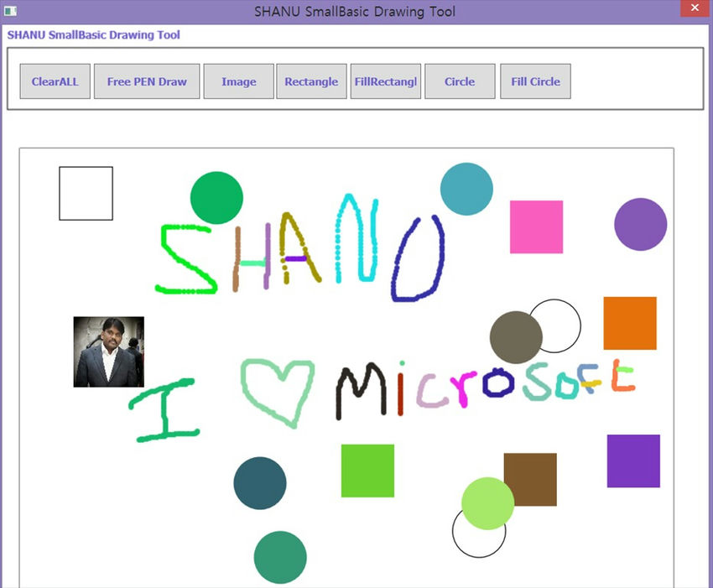Click the purple filled circle
Screen dimensions: 713x588
641,224
